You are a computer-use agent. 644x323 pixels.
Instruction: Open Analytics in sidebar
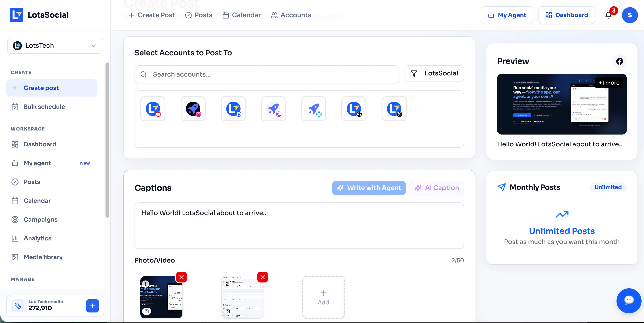(x=52, y=238)
